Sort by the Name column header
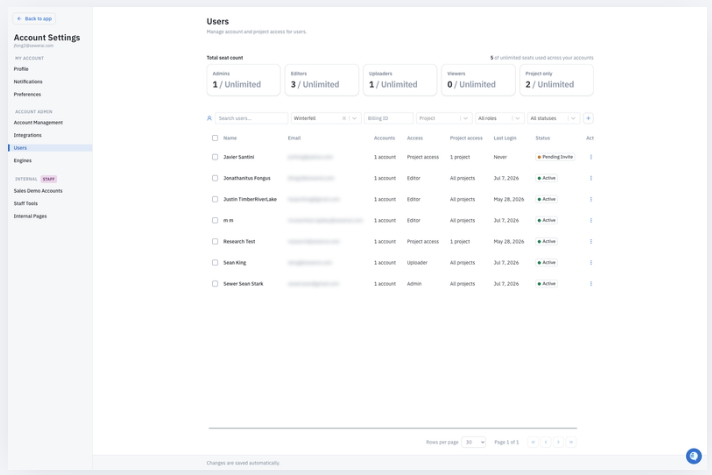The image size is (712, 475). tap(230, 138)
